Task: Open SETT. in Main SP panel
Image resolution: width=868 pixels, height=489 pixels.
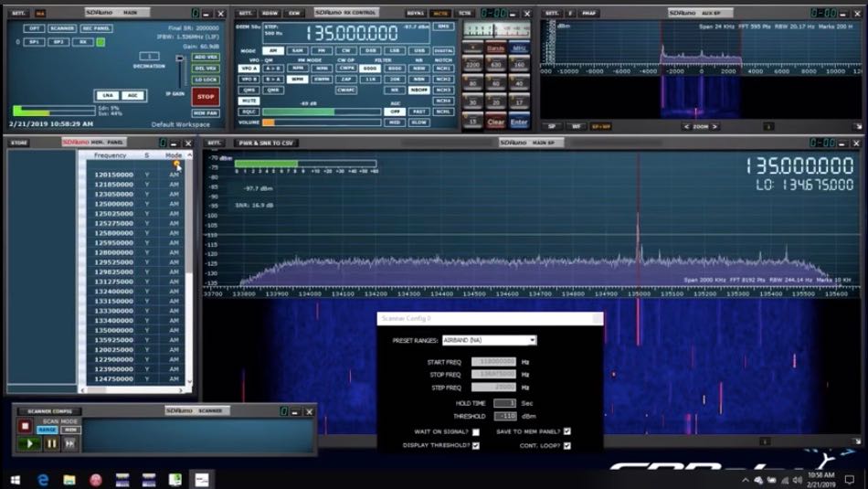Action: tap(214, 143)
